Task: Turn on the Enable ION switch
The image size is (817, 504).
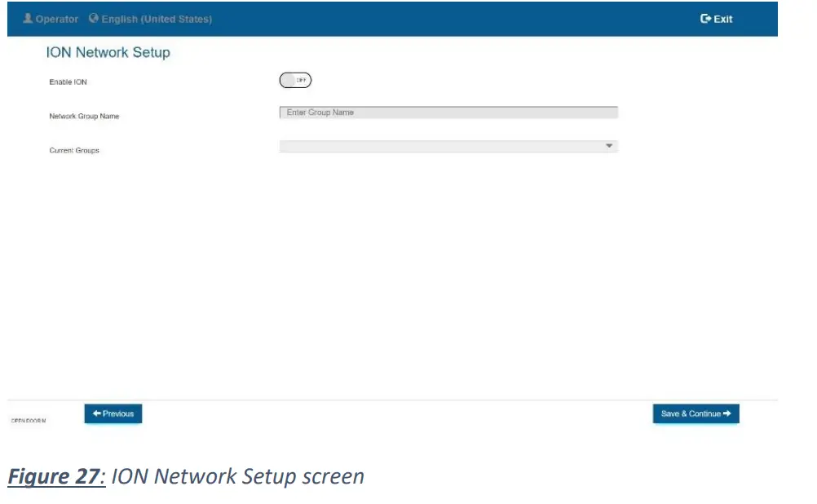Action: click(295, 80)
